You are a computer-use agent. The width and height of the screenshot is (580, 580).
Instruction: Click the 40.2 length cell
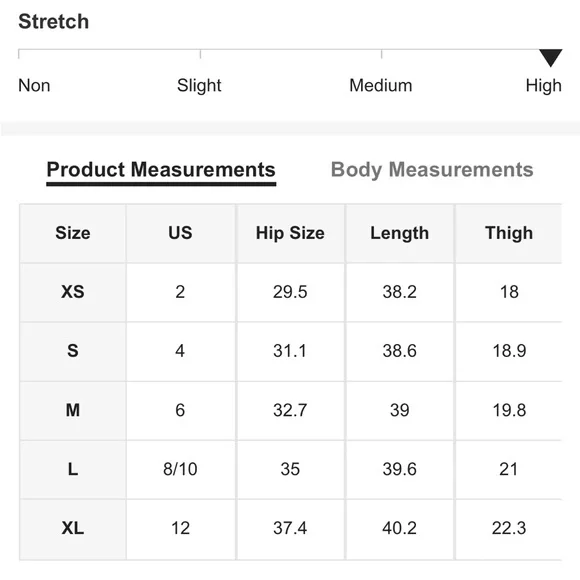pos(399,528)
